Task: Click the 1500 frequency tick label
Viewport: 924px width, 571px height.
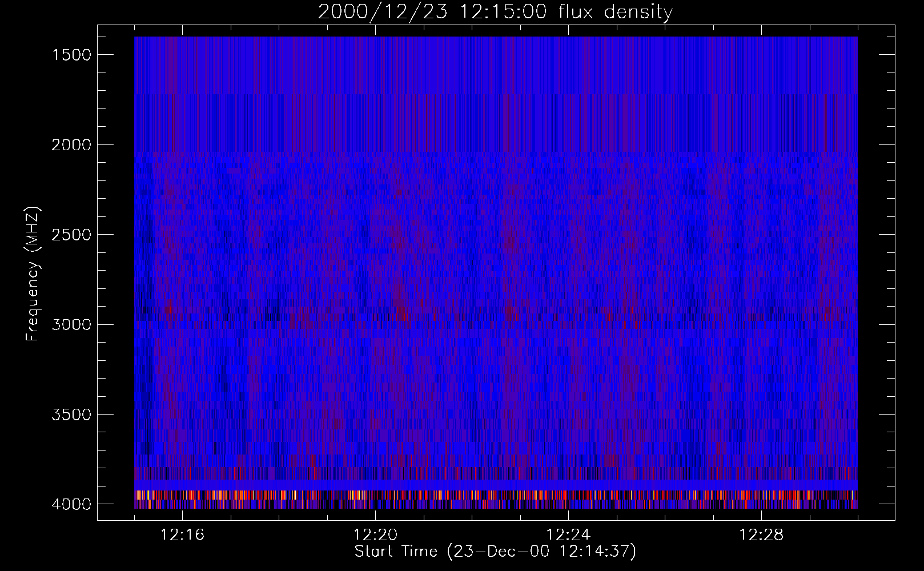Action: 71,55
